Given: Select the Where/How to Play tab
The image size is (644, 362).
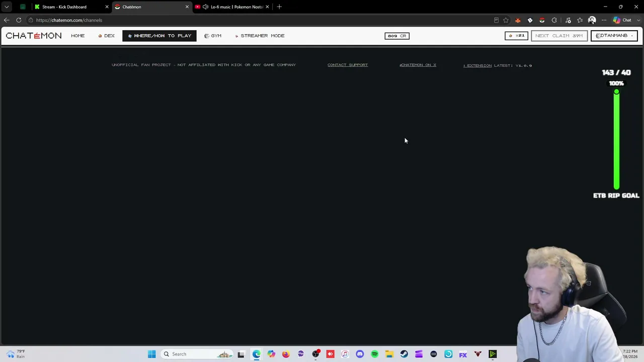Looking at the screenshot, I should tap(159, 36).
